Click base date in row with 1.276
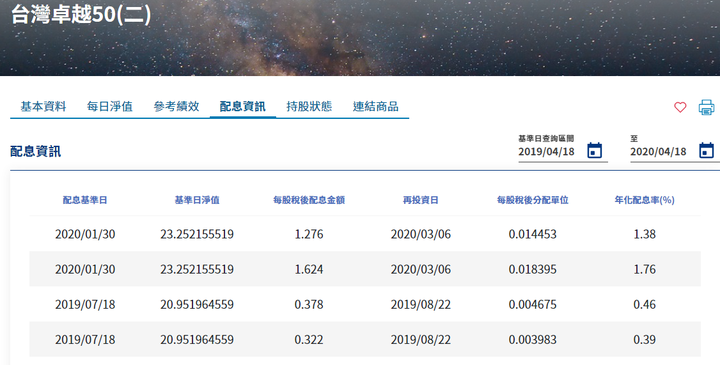720x365 pixels. tap(85, 234)
